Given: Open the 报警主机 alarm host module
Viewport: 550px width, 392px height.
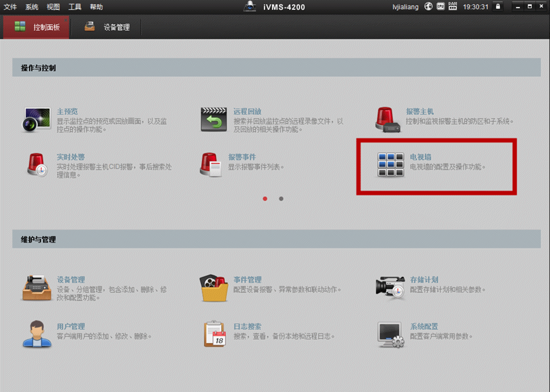Looking at the screenshot, I should pos(420,111).
